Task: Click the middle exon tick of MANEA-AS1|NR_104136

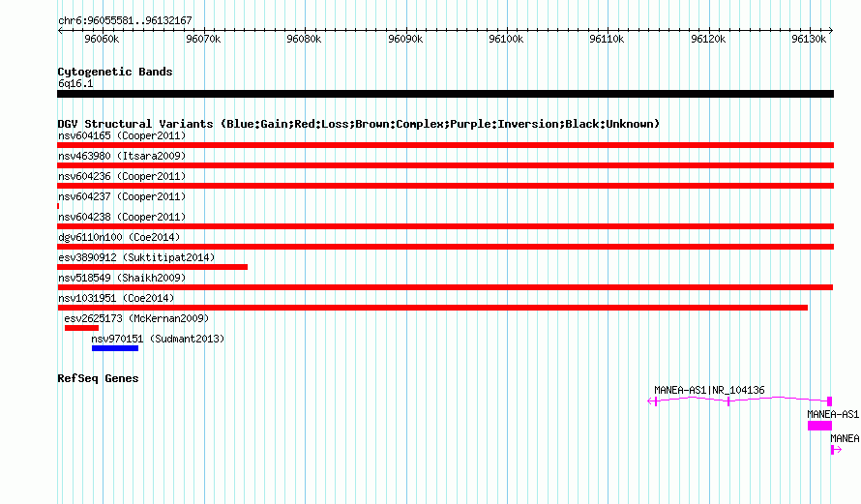Action: click(728, 401)
